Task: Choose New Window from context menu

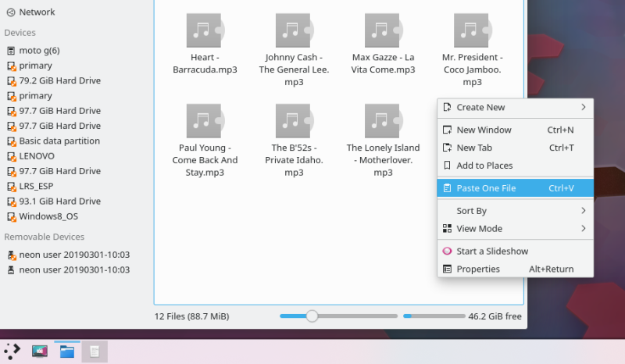Action: (515, 130)
